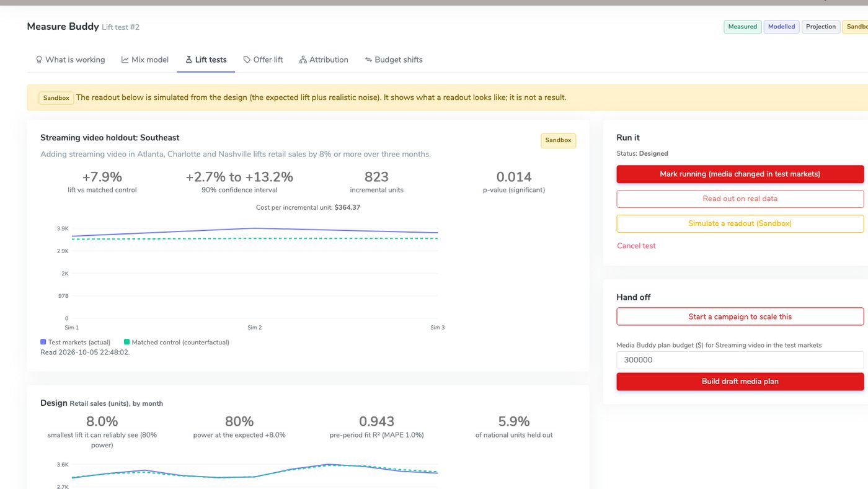
Task: Click the Build draft media plan button
Action: point(740,381)
